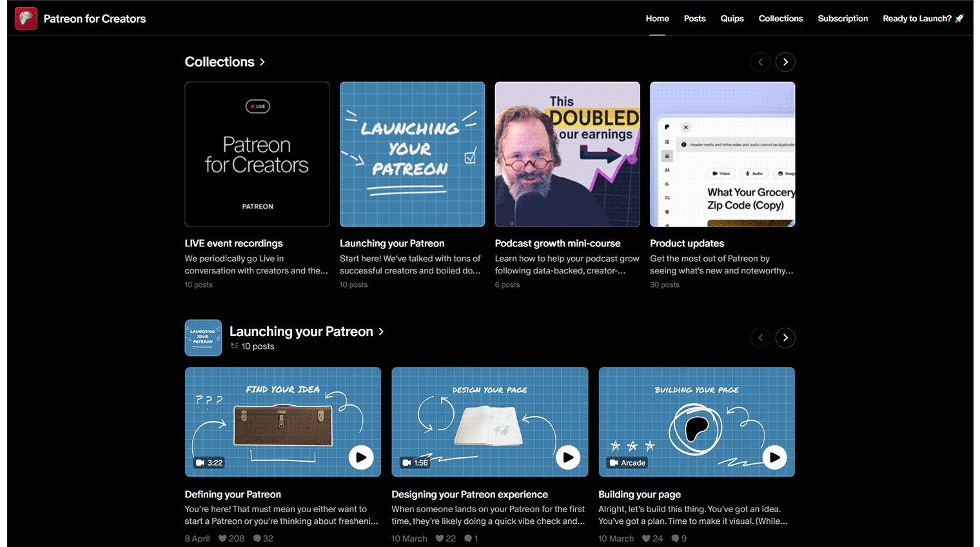Click the LIVE event recordings title
This screenshot has width=980, height=547.
click(x=233, y=243)
